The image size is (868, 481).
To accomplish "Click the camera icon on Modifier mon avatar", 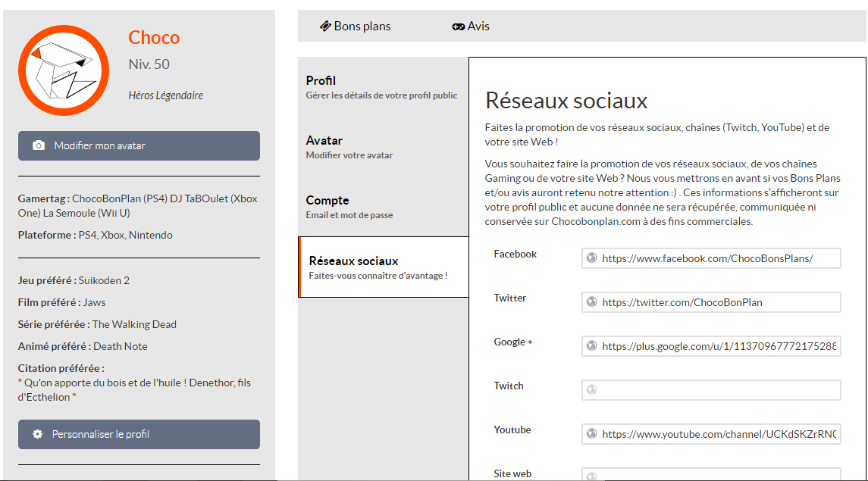I will [x=38, y=145].
